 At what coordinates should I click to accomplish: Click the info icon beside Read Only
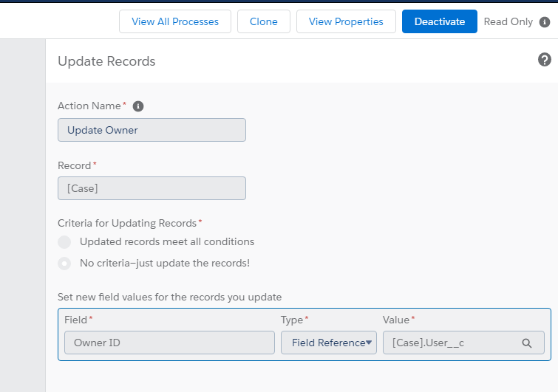545,22
